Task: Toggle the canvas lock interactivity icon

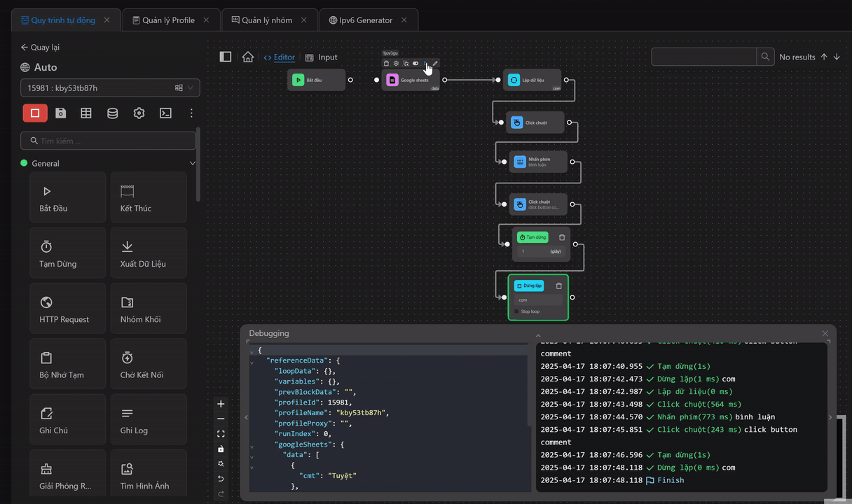Action: (221, 449)
